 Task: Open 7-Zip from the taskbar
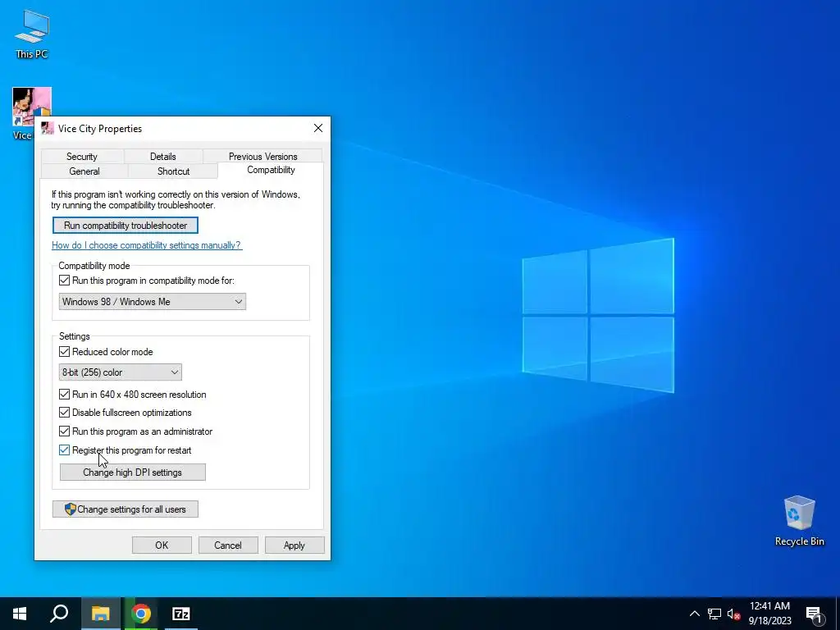click(x=181, y=614)
